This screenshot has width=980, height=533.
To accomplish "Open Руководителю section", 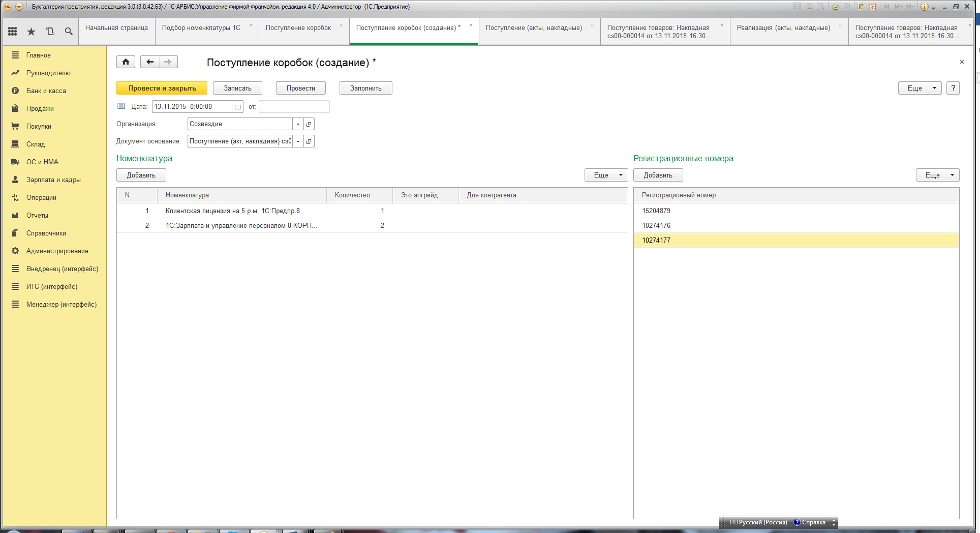I will tap(48, 73).
